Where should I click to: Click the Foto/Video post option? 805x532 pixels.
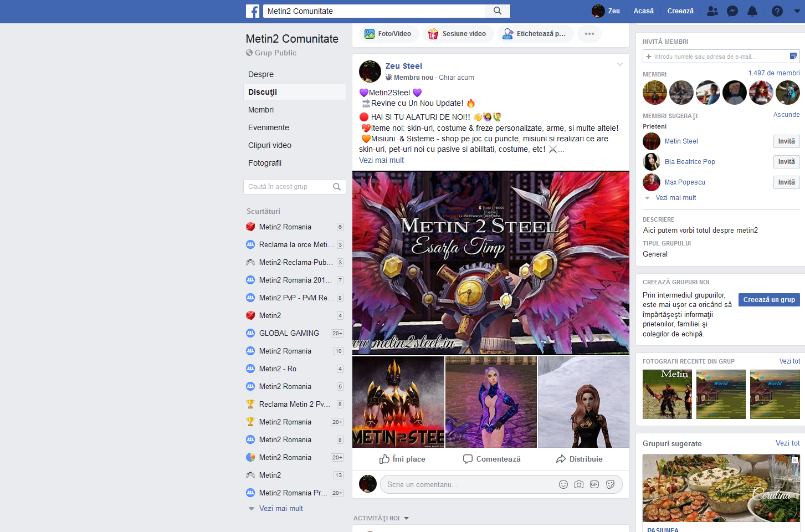pos(388,34)
